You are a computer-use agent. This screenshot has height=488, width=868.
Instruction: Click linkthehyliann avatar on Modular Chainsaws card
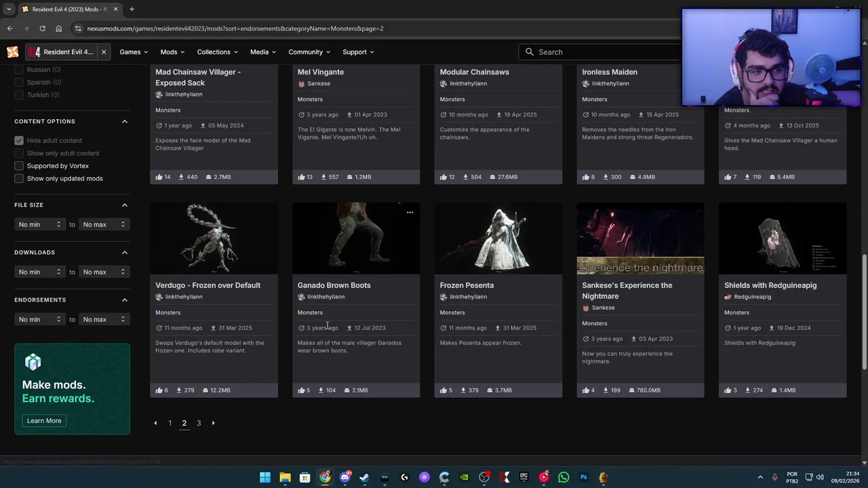(443, 83)
